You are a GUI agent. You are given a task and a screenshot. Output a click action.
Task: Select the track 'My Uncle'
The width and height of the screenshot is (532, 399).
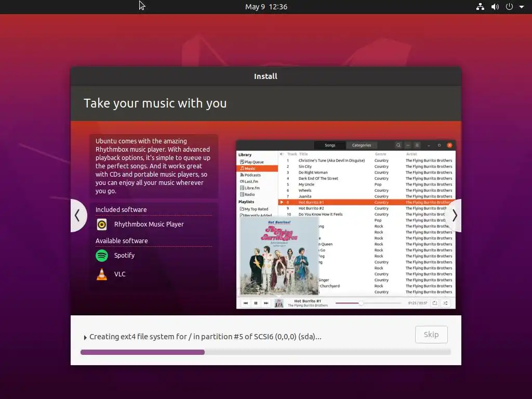pos(366,184)
